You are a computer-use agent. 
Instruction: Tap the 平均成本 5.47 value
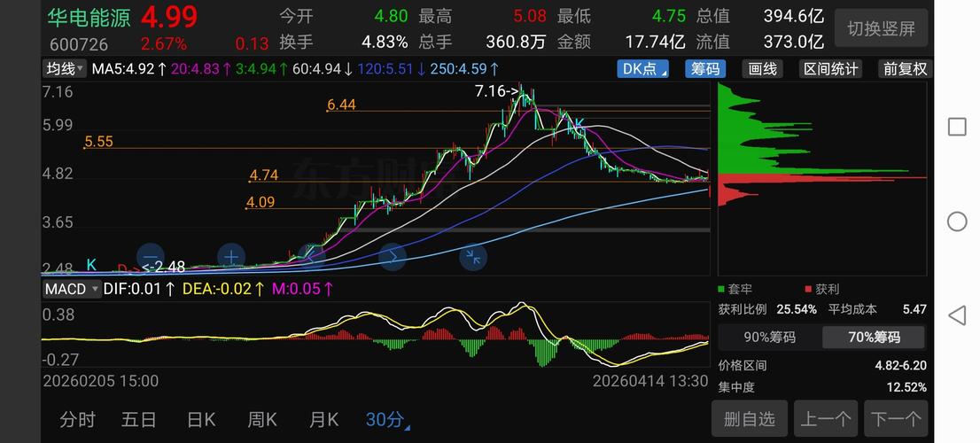coord(914,309)
